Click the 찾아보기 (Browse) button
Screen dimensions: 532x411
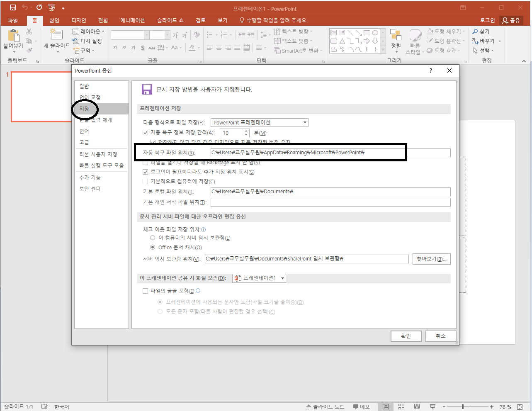pos(432,259)
